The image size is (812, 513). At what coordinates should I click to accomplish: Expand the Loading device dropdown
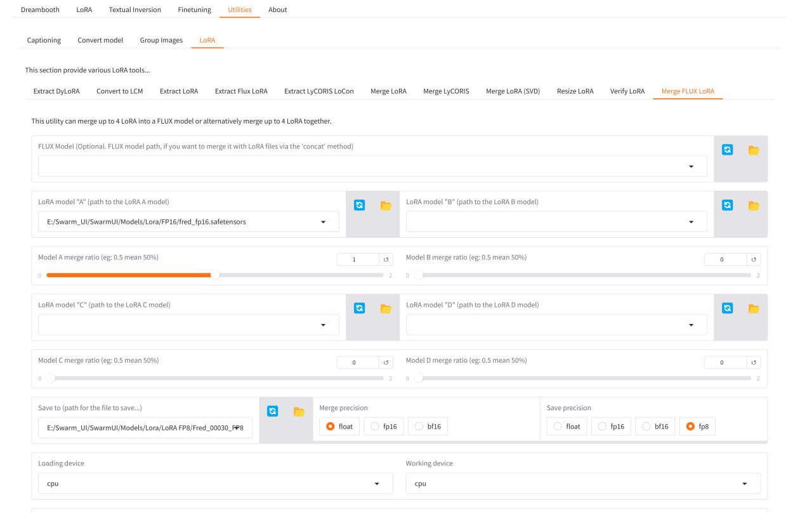(377, 484)
